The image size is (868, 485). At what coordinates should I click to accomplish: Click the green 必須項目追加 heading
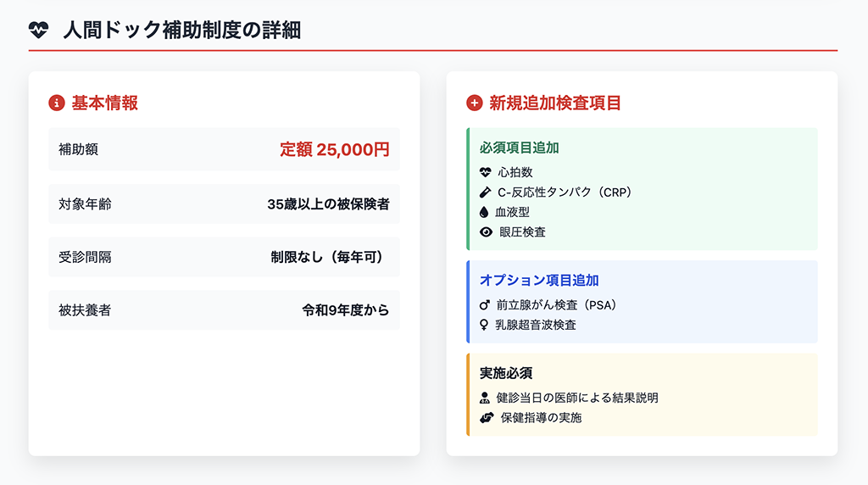[x=520, y=148]
